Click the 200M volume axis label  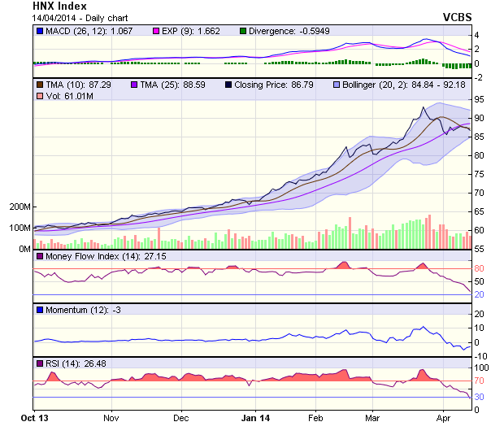(x=19, y=207)
